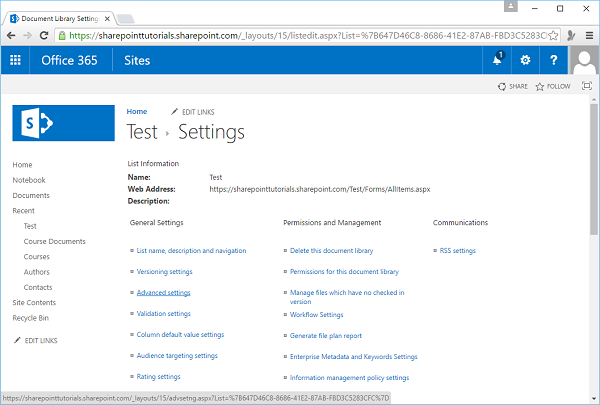This screenshot has height=405, width=600.
Task: Open RSS settings link
Action: [x=458, y=251]
